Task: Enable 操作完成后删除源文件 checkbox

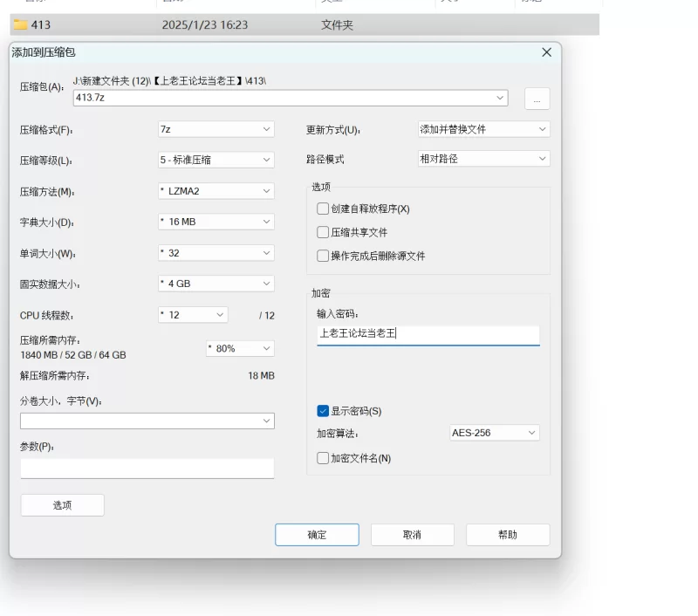Action: 323,256
